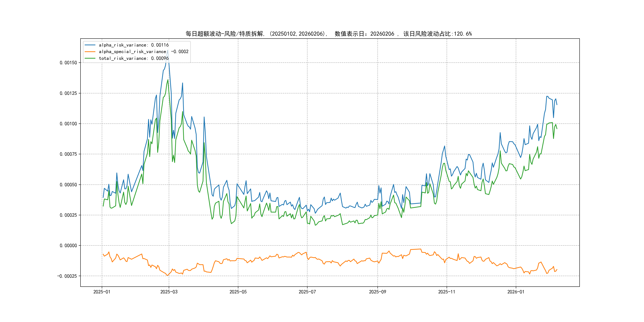Click the 2026-01 x-axis tick label
The image size is (644, 322).
(x=516, y=292)
